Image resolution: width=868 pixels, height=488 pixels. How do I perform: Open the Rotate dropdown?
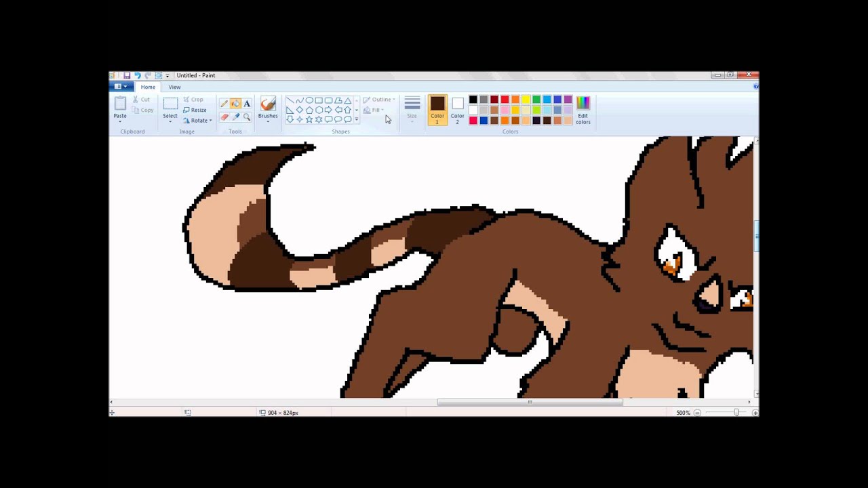pos(197,121)
